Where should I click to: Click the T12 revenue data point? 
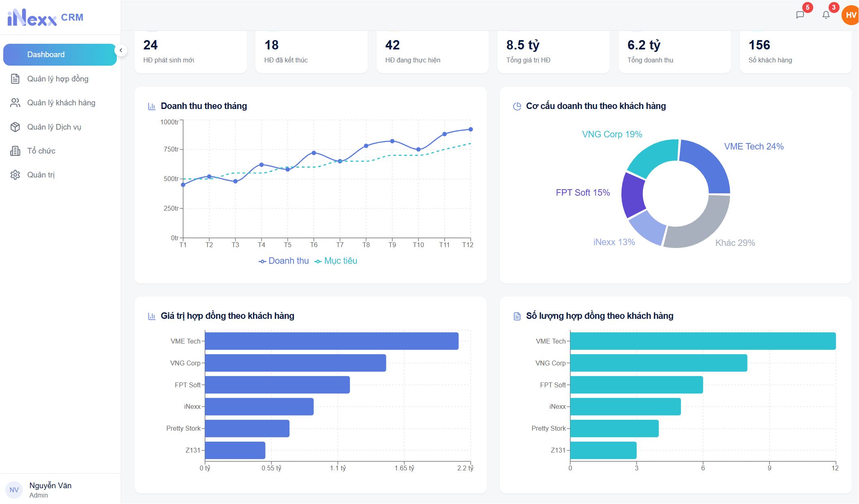(471, 129)
